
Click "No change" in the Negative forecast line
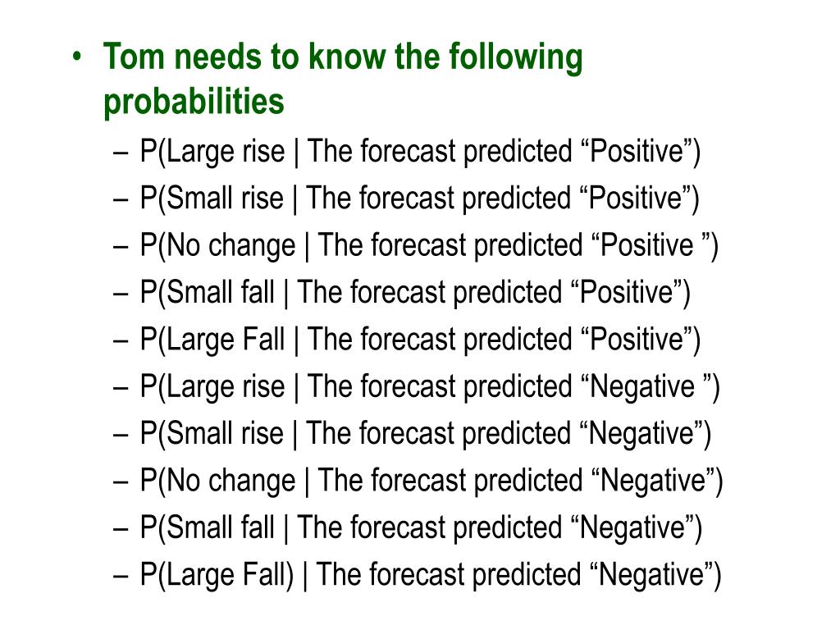[x=231, y=481]
